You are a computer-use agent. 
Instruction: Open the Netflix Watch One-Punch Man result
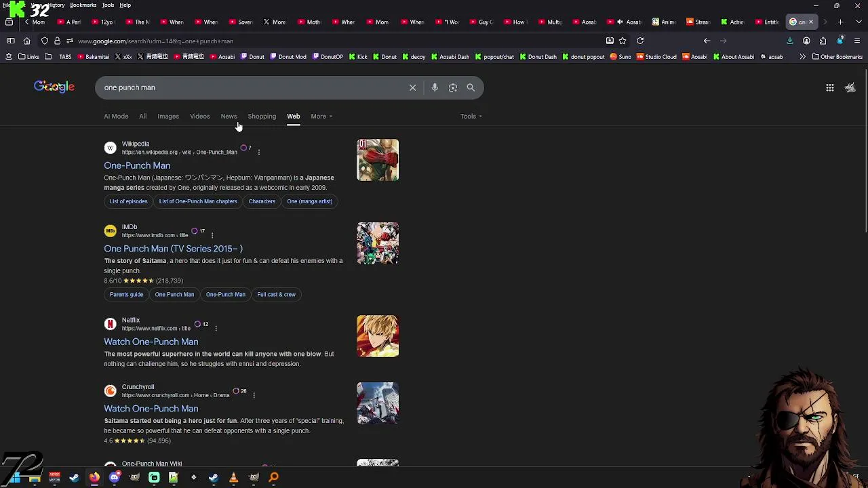151,342
